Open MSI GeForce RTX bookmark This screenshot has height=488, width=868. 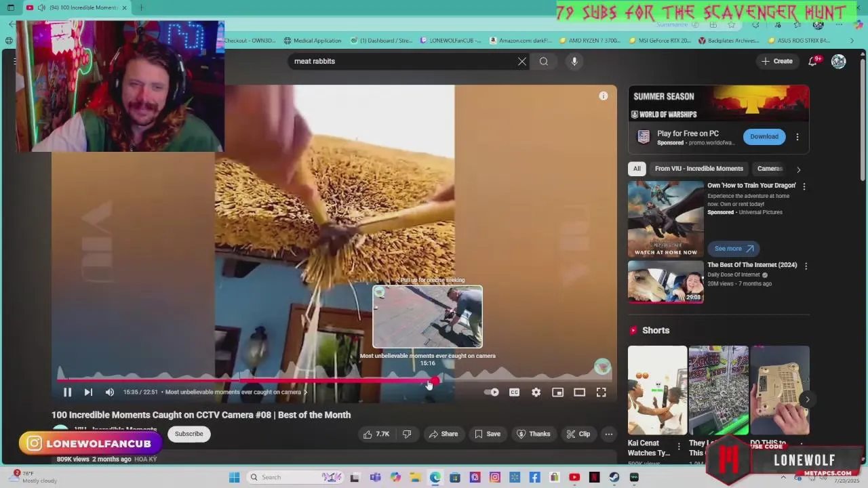click(661, 41)
